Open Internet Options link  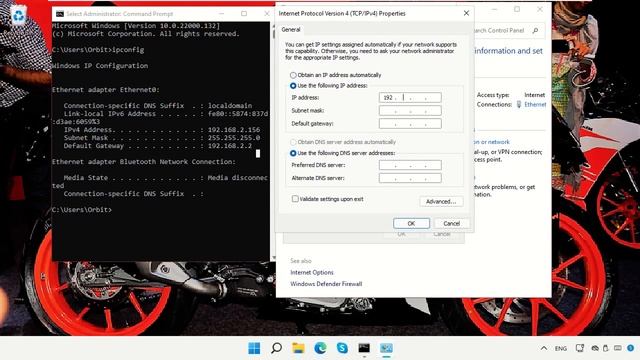pyautogui.click(x=312, y=272)
